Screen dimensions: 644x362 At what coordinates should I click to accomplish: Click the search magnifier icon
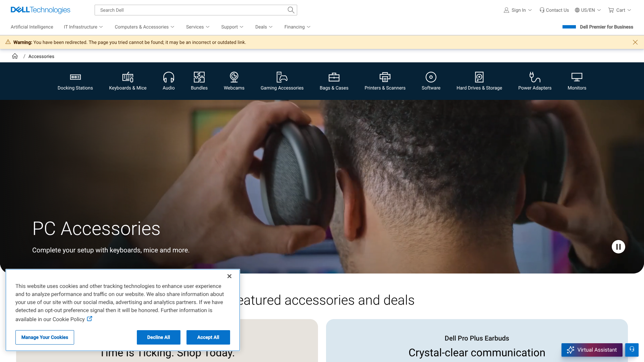291,10
